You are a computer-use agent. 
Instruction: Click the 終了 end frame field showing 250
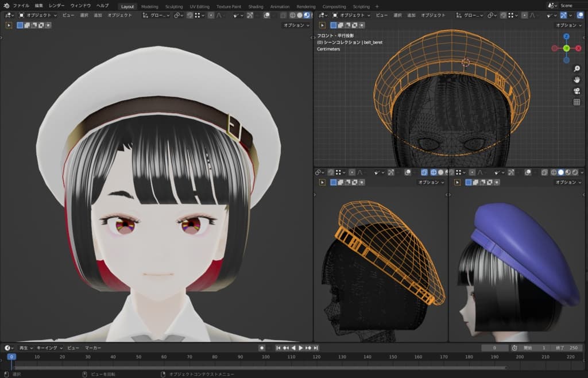(x=567, y=348)
